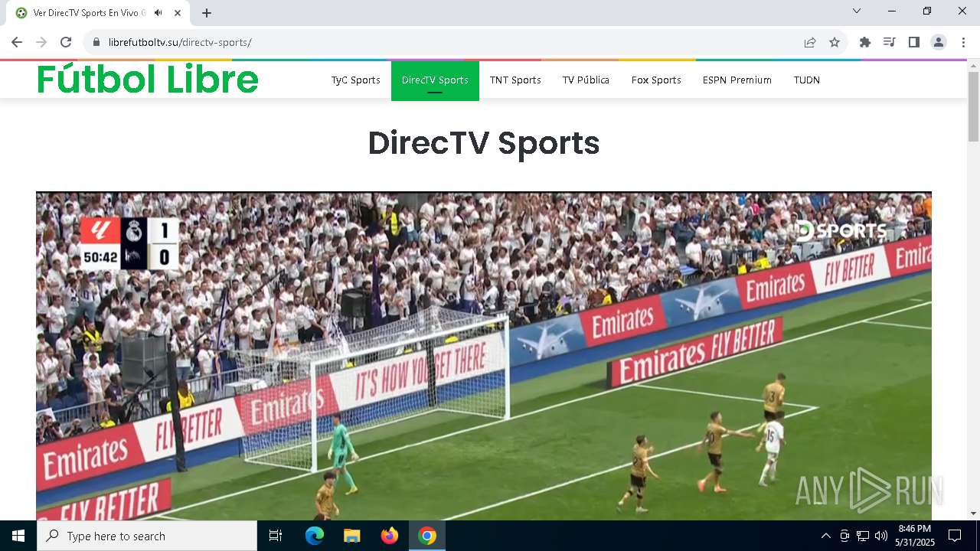Open File Explorer from the taskbar
The image size is (980, 551).
pos(351,536)
